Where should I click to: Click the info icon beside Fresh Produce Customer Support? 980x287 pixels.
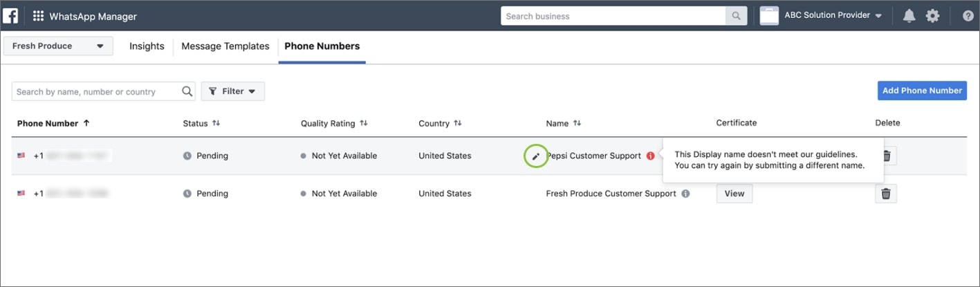[685, 194]
